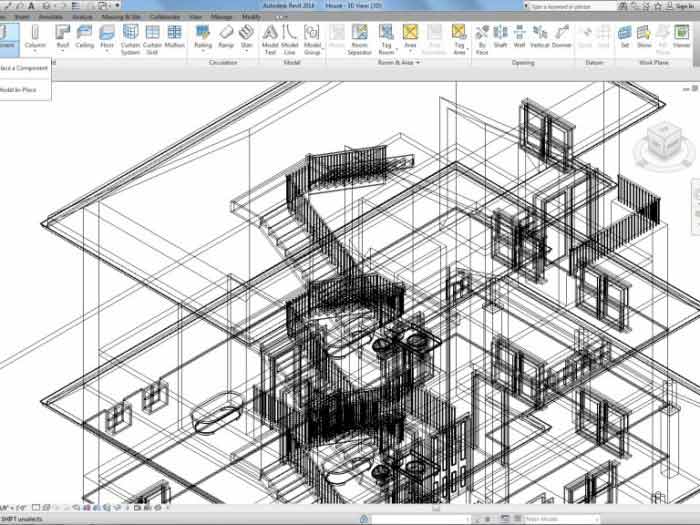This screenshot has width=700, height=525.
Task: Open the Roof tool dropdown arrow
Action: click(x=62, y=51)
